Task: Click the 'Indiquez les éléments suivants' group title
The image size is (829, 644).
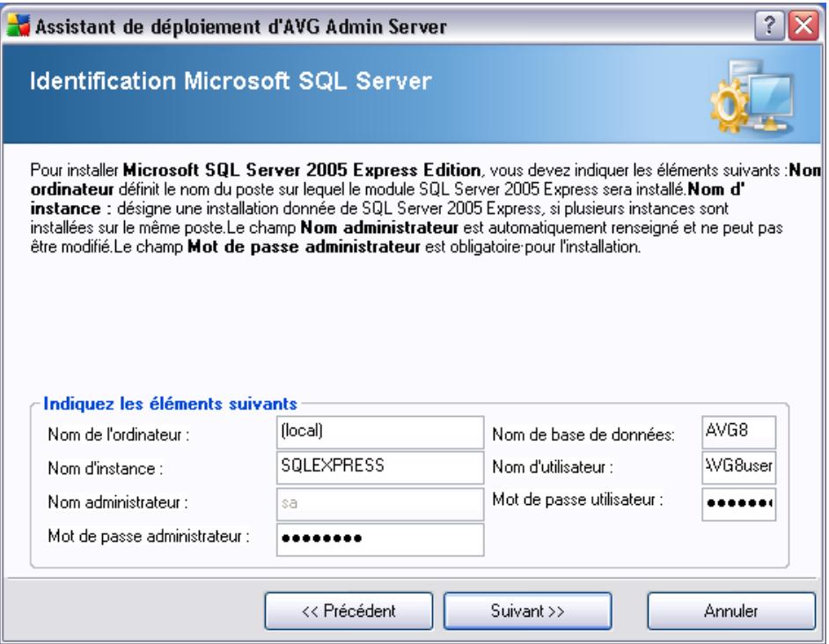Action: (170, 404)
